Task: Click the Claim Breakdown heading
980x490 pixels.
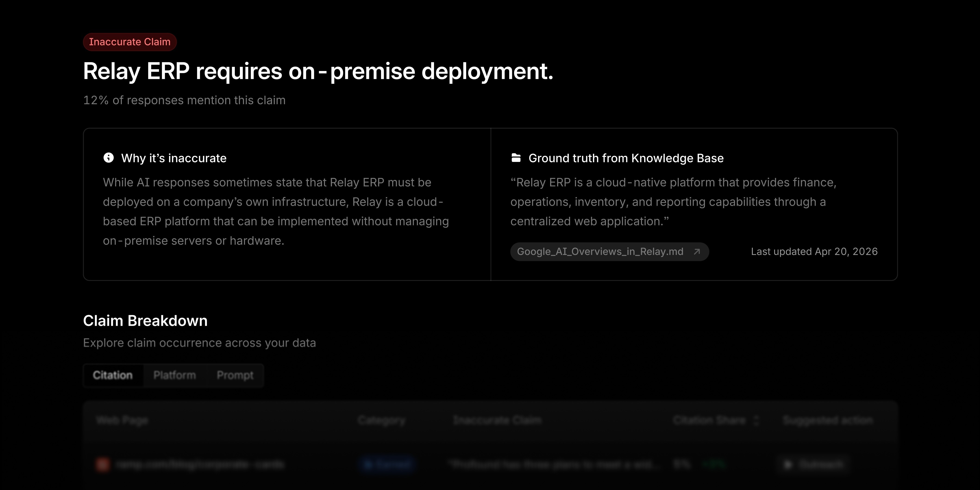Action: [x=145, y=321]
